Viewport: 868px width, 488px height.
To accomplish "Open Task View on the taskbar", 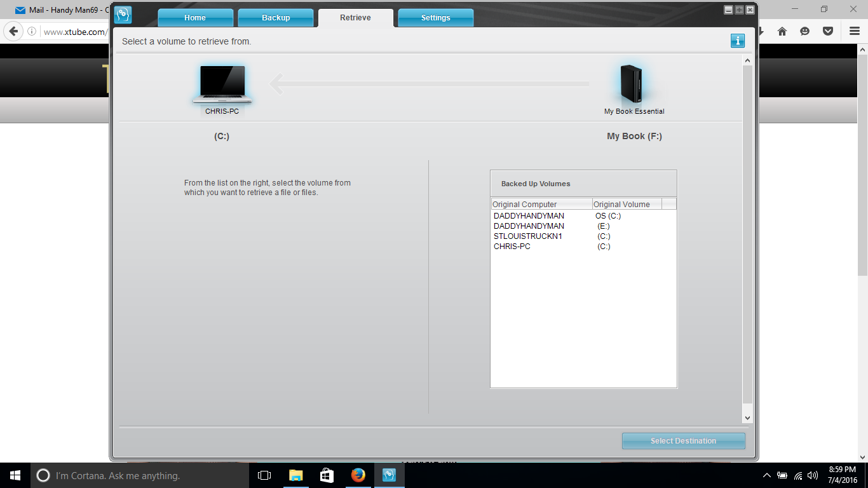I will click(x=264, y=475).
